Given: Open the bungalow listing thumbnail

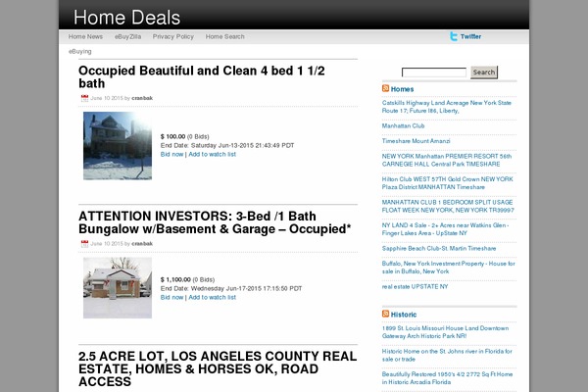Looking at the screenshot, I should (x=118, y=288).
